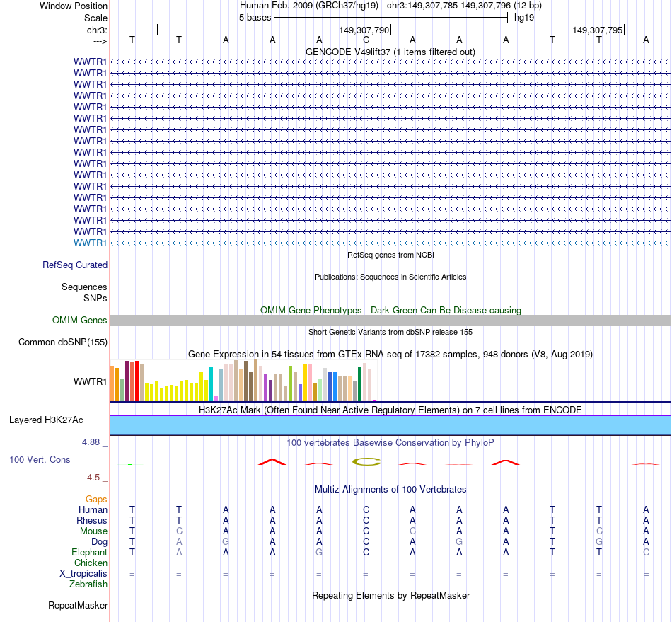Click the C base in the chr3 base row

point(366,40)
